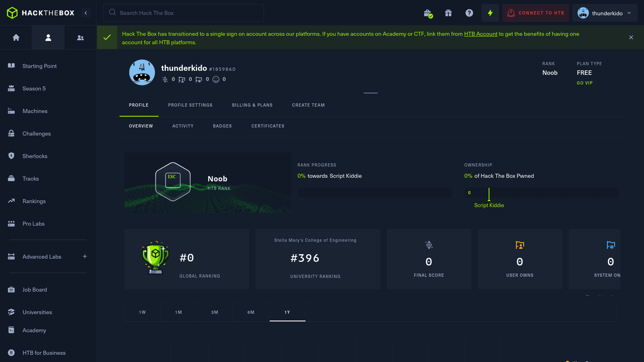Open Sherlocks from the sidebar
Image resolution: width=644 pixels, height=362 pixels.
pos(35,156)
